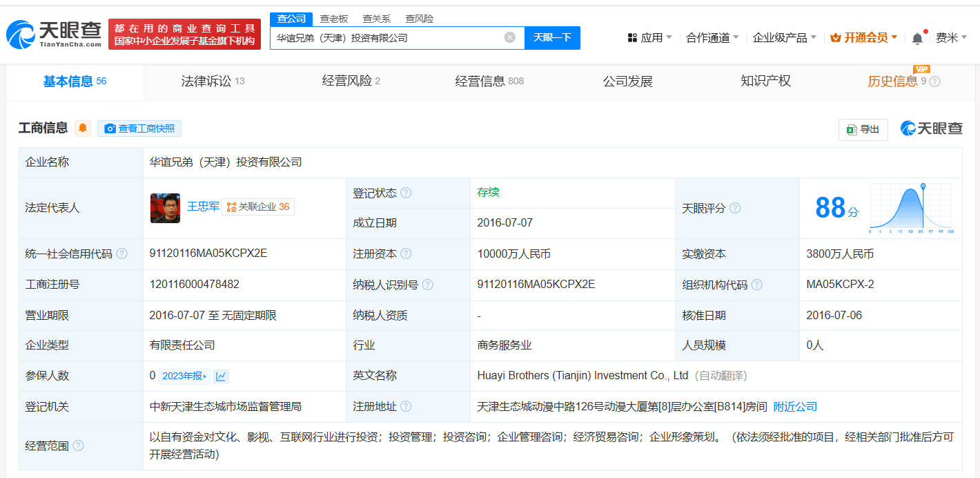Open the 应用 dropdown menu
This screenshot has height=478, width=980.
point(649,37)
